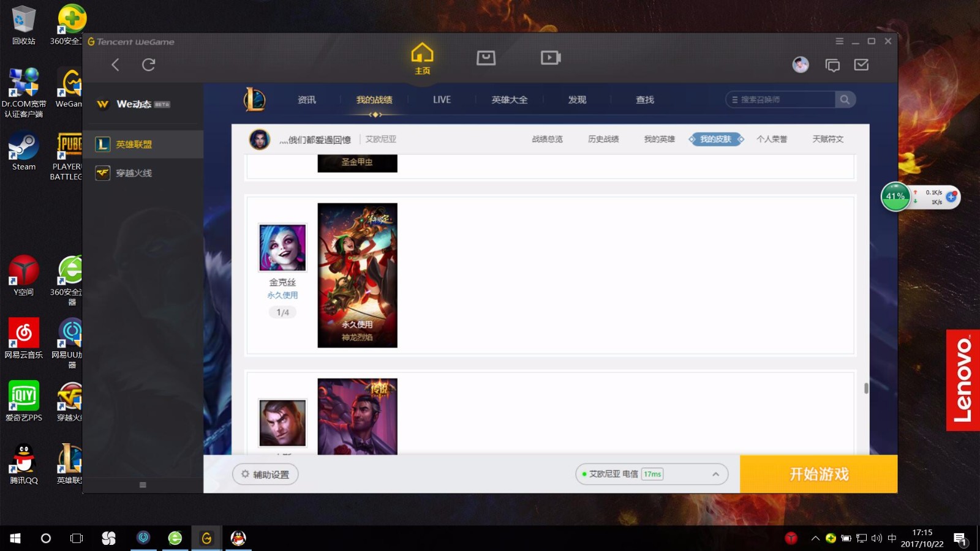Viewport: 980px width, 551px height.
Task: Click the 41% memory accelerator ball
Action: tap(895, 197)
